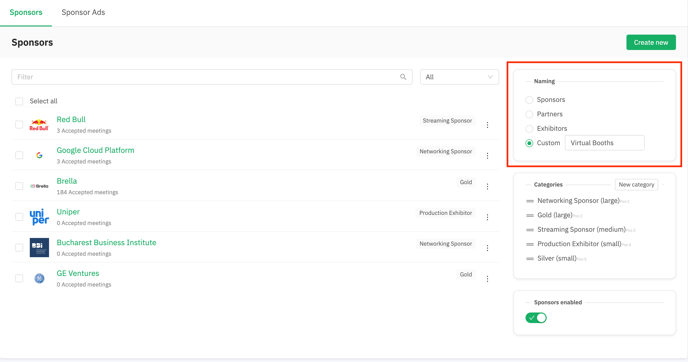The width and height of the screenshot is (688, 362).
Task: Click the Gold tag on Brella row
Action: tap(466, 182)
